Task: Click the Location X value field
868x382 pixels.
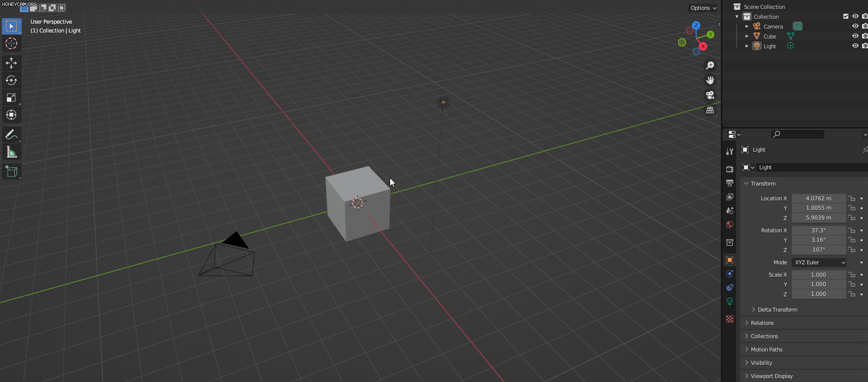Action: point(819,198)
